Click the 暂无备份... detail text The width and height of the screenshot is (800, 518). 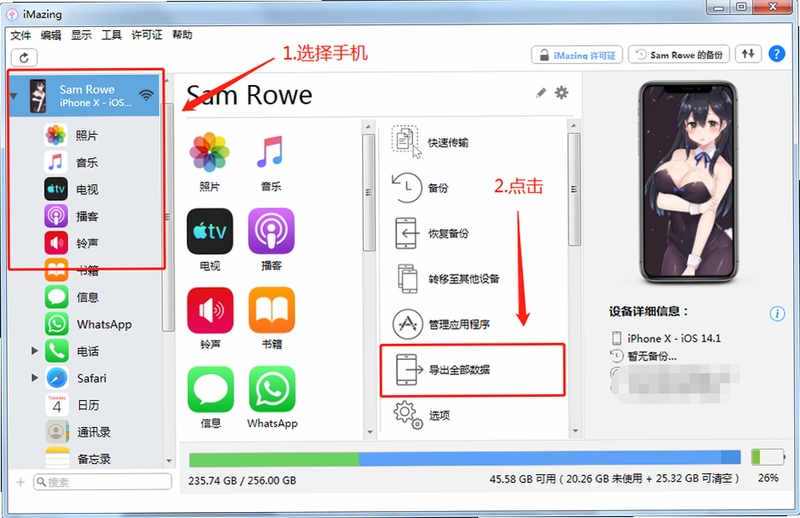pyautogui.click(x=652, y=356)
